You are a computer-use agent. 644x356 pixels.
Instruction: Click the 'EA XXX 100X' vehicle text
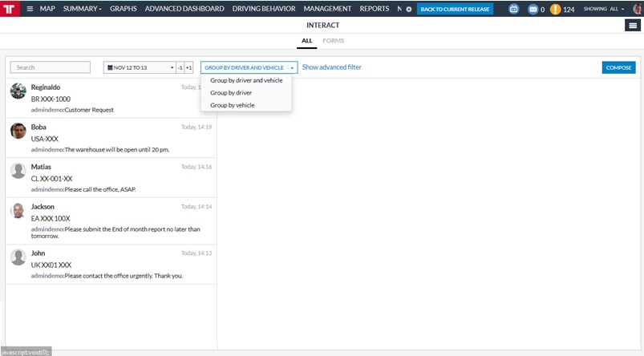click(51, 218)
